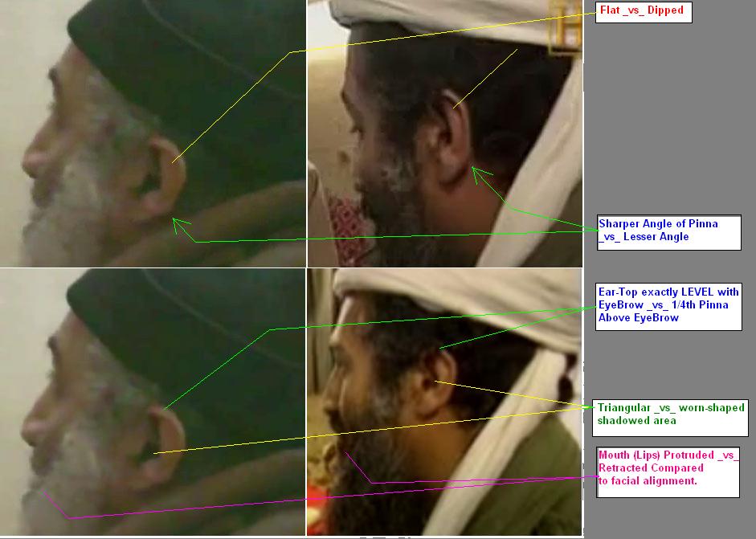Toggle the 'Sharper Angle of Pinna' annotation
The width and height of the screenshot is (756, 539).
coord(668,231)
